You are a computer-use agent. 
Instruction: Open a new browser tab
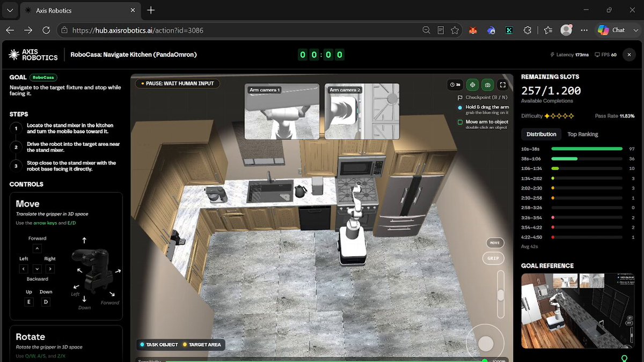coord(151,10)
